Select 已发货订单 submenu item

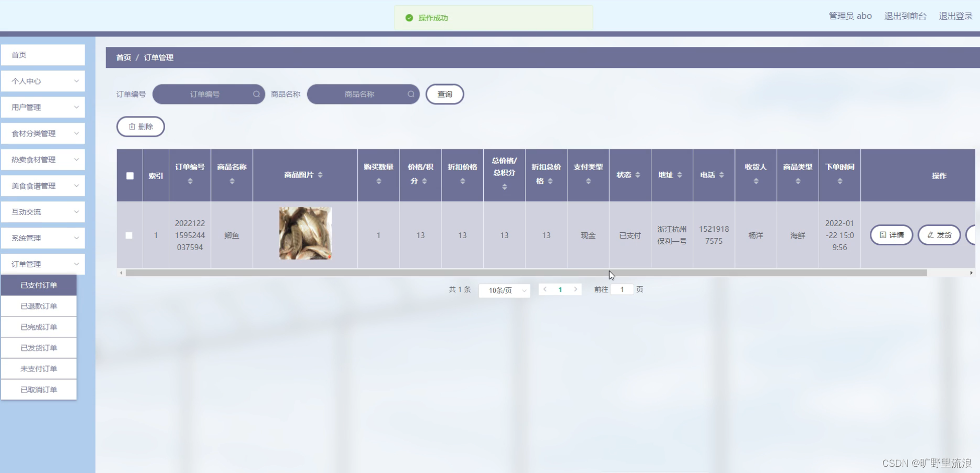[x=39, y=348]
